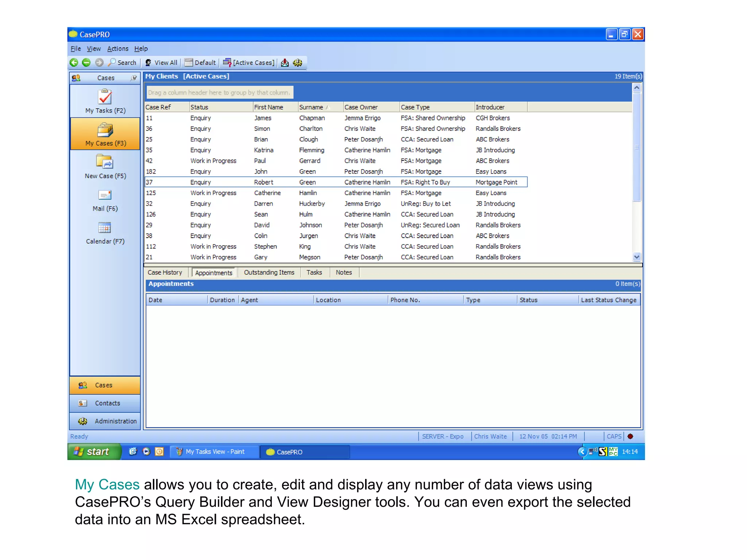
Task: Click the red record dot in the status bar
Action: click(630, 436)
